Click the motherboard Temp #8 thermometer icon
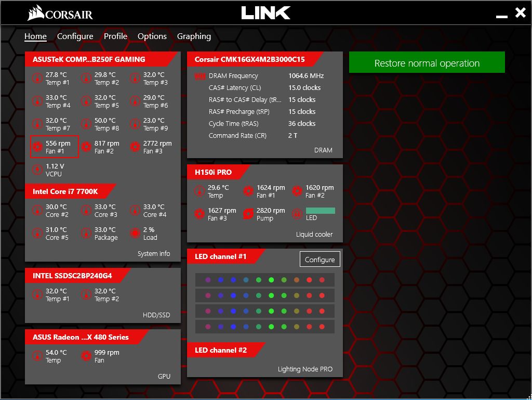Image resolution: width=532 pixels, height=400 pixels. click(86, 124)
